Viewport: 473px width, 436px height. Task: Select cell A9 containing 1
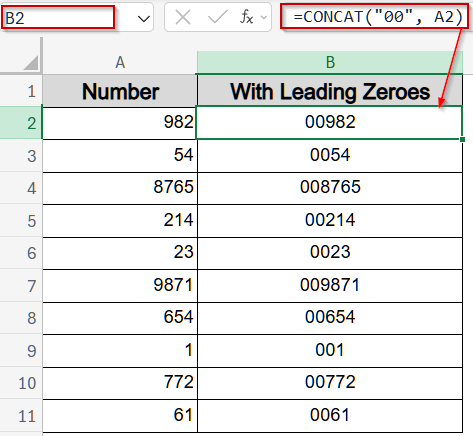click(120, 351)
